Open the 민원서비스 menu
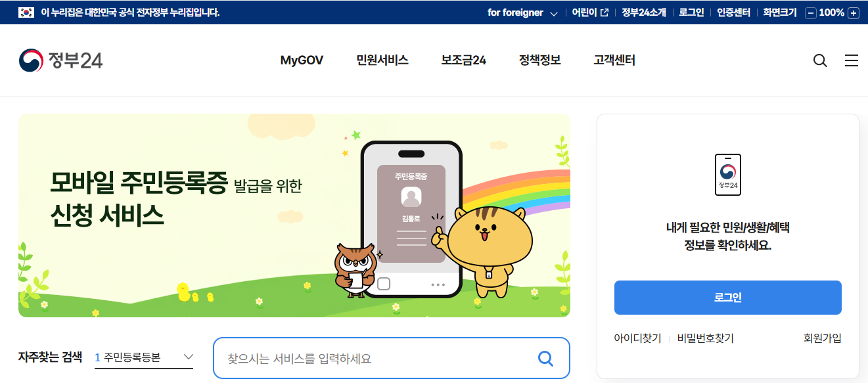868x383 pixels. click(x=382, y=60)
